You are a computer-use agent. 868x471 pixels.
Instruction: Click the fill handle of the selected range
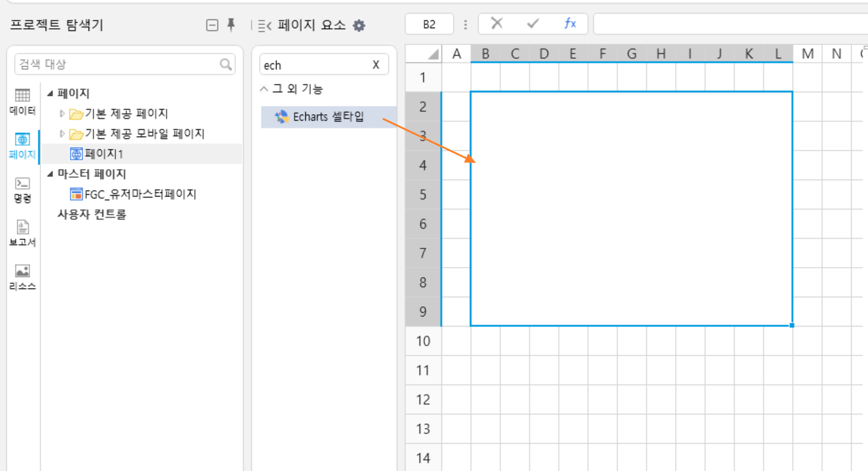[x=792, y=325]
